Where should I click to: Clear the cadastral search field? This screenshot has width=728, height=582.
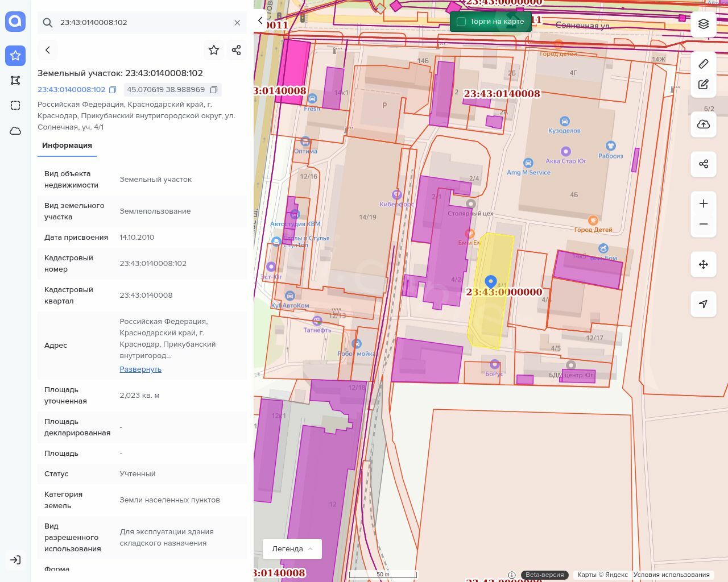point(237,23)
